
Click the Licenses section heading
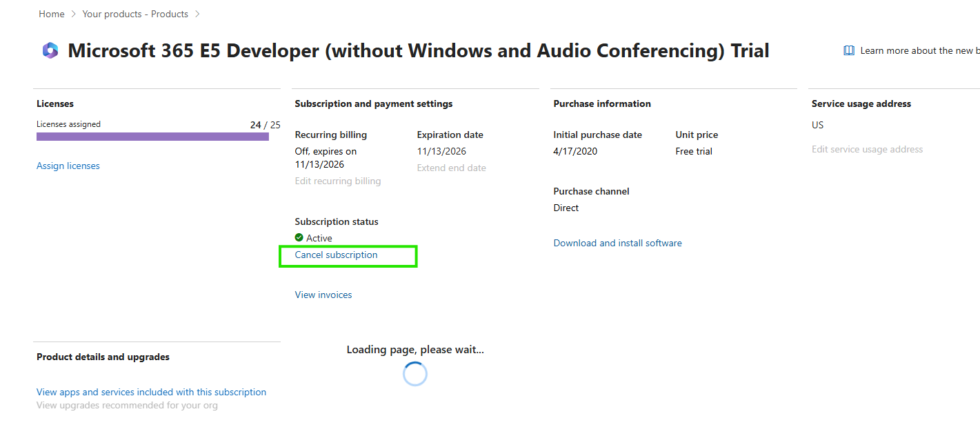[x=55, y=103]
